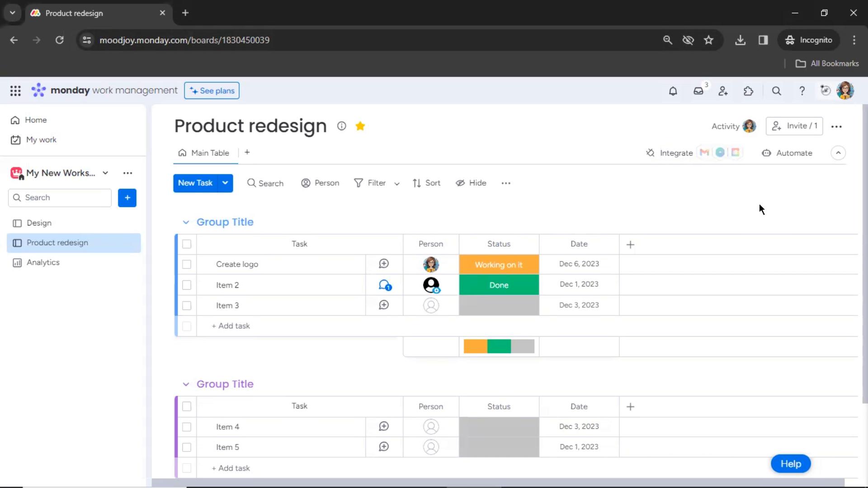Viewport: 868px width, 488px height.
Task: Click the add new view plus tab
Action: (x=247, y=153)
